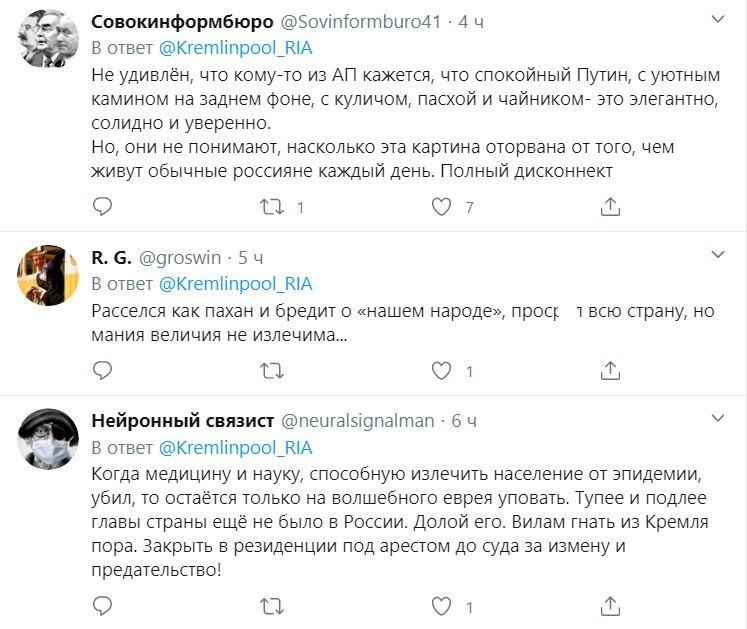
Task: Share the Совокинформбюро tweet
Action: [610, 207]
